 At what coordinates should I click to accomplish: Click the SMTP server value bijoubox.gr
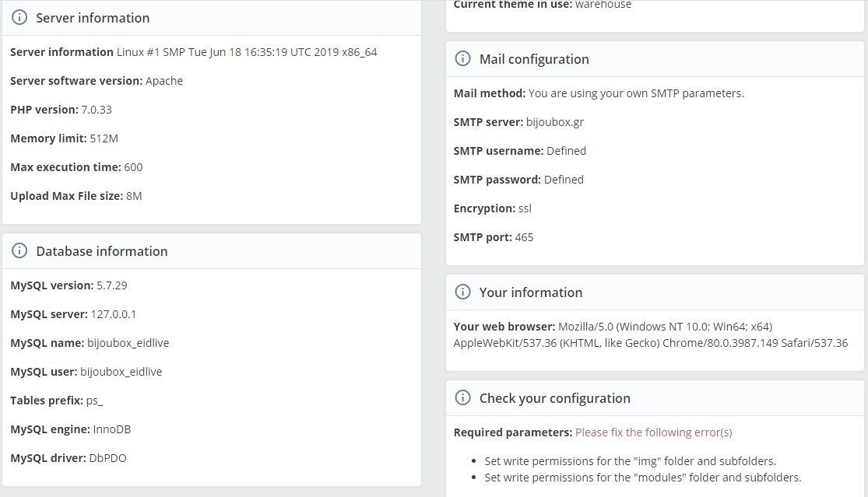555,122
